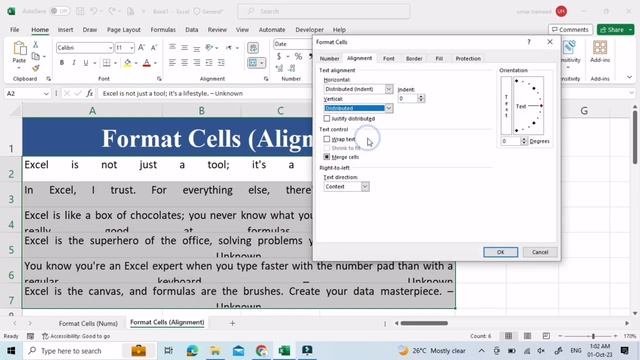Open the font size dropdown
This screenshot has width=640, height=360.
coord(131,48)
